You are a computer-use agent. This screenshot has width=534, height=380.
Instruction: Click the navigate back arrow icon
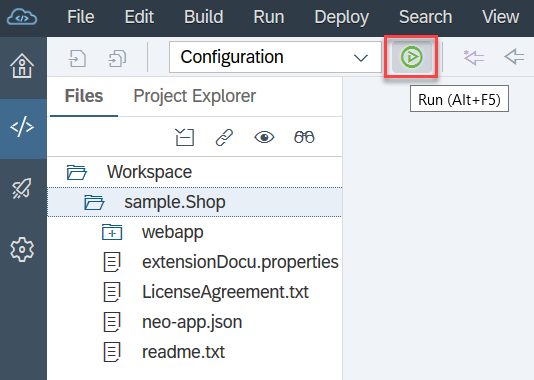[514, 57]
